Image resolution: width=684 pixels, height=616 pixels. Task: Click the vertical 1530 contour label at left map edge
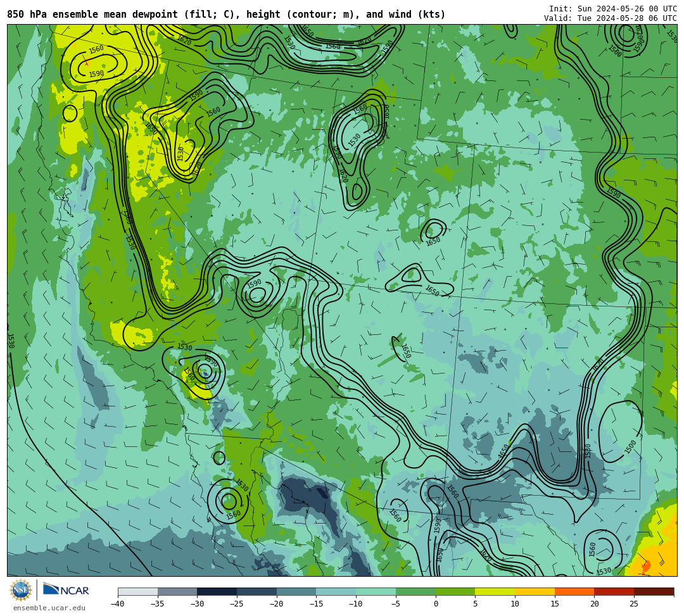[x=11, y=341]
